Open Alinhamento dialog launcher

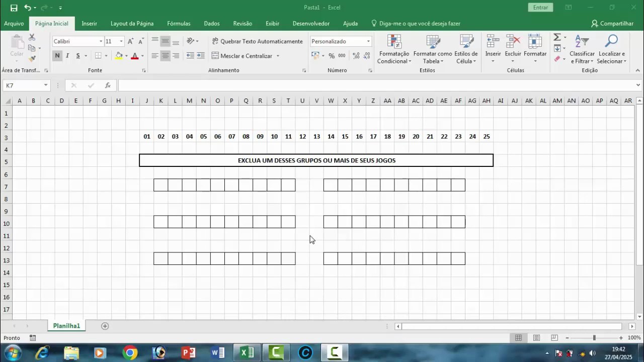tap(304, 70)
